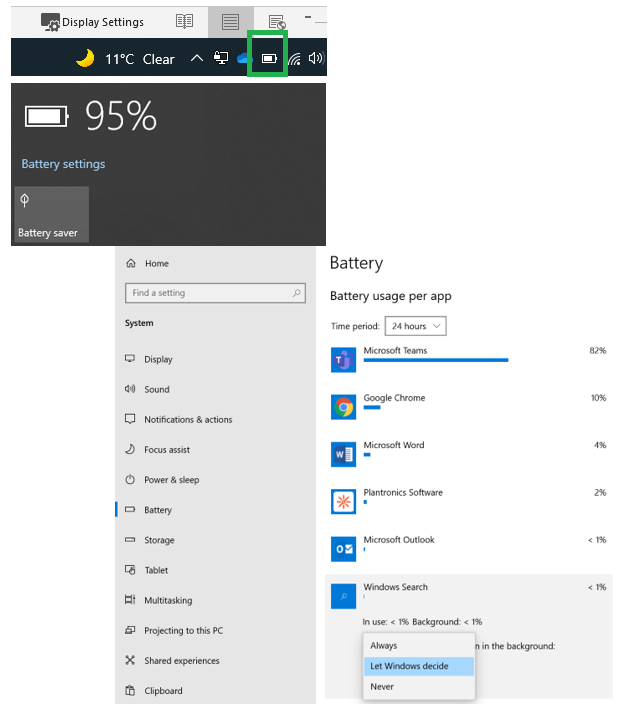Choose Let Windows decide option
Viewport: 624px width, 714px height.
419,666
